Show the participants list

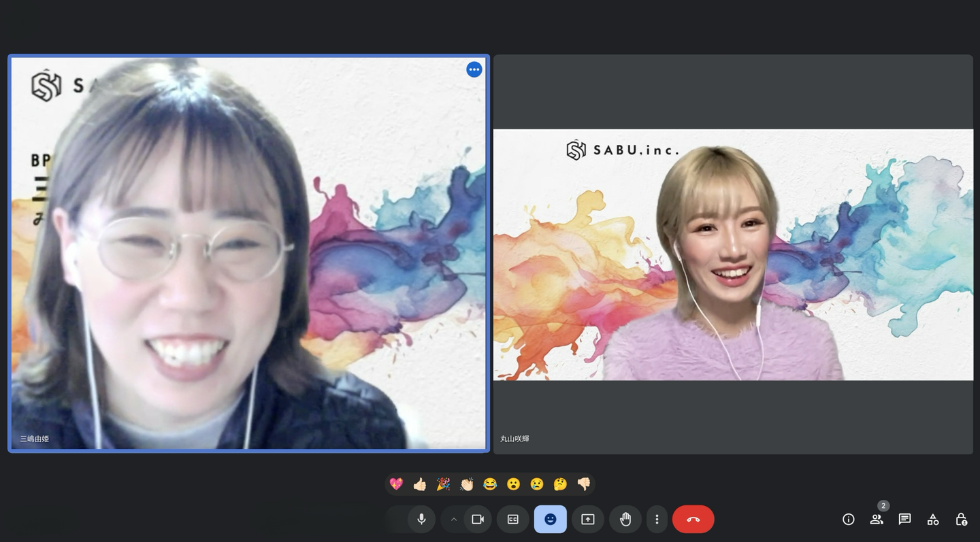[877, 520]
